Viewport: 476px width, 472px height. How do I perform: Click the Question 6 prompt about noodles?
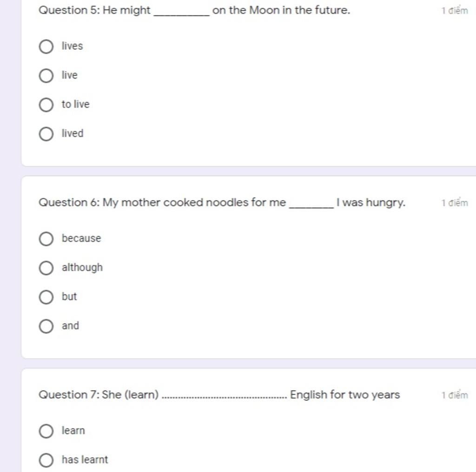[222, 203]
